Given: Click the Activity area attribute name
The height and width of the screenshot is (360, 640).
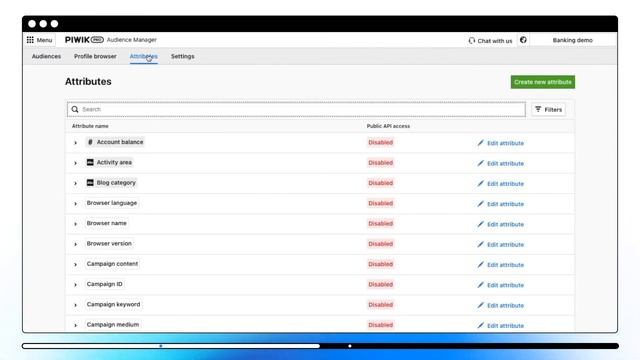Looking at the screenshot, I should (114, 162).
